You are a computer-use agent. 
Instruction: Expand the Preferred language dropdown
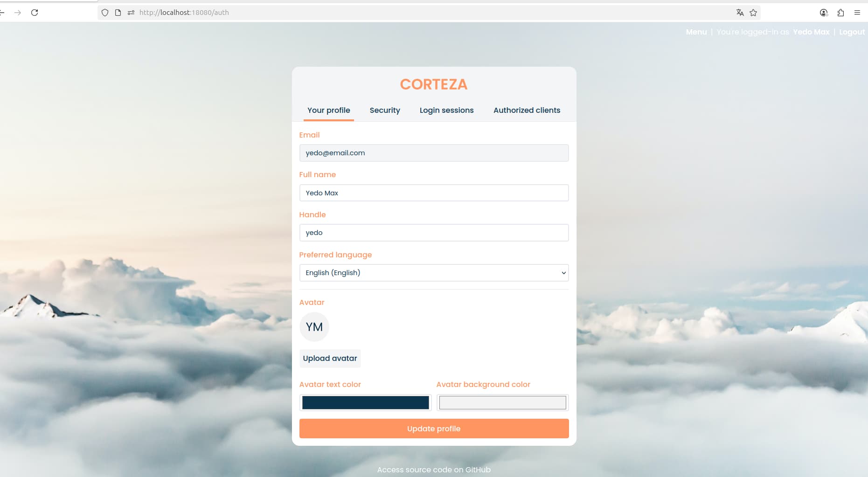(x=434, y=273)
